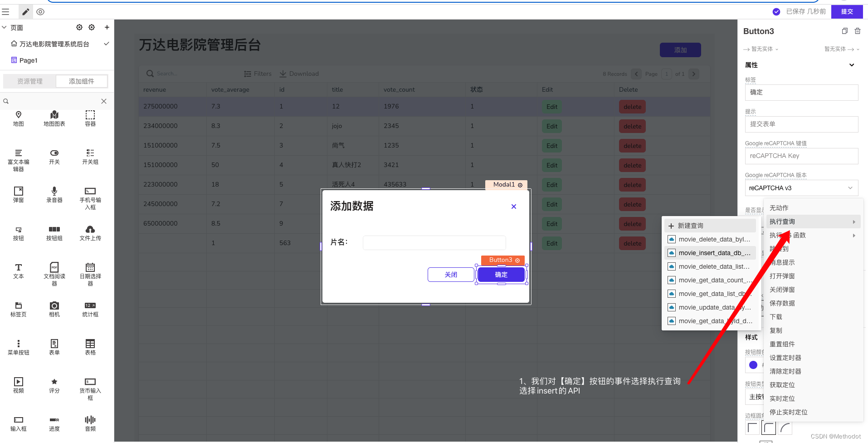868x443 pixels.
Task: Add the File Upload (文件上传) component
Action: click(90, 233)
